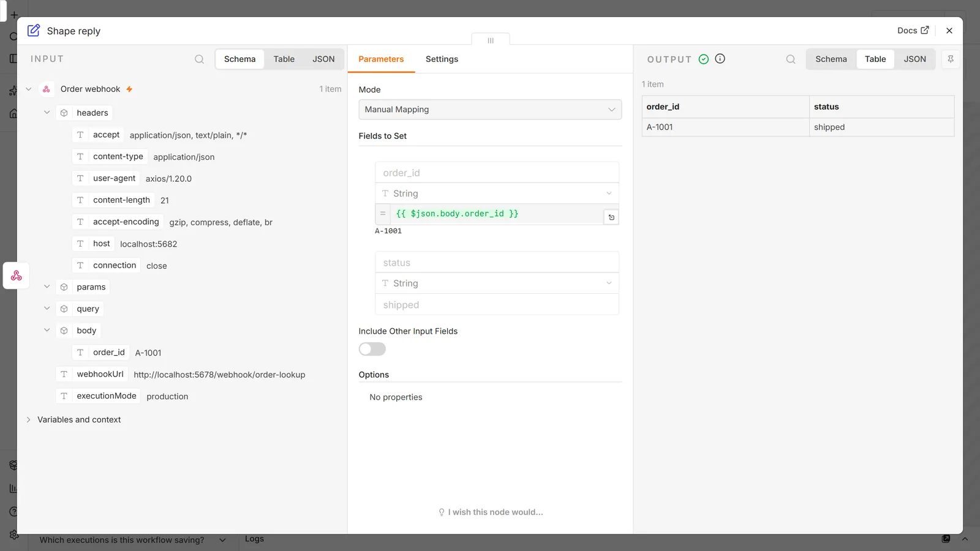The height and width of the screenshot is (551, 980).
Task: Expand Variables and context
Action: point(28,420)
